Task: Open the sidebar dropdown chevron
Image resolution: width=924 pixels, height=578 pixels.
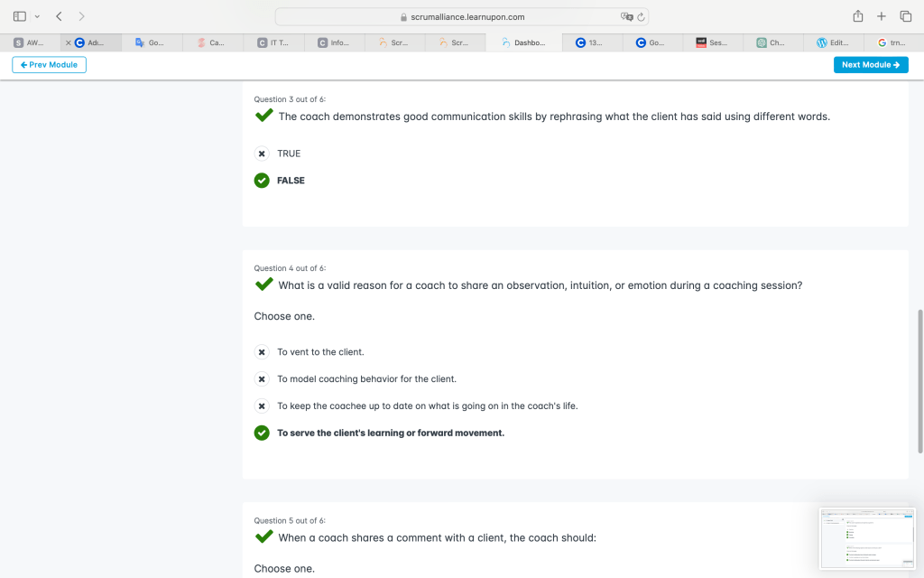Action: pos(37,16)
